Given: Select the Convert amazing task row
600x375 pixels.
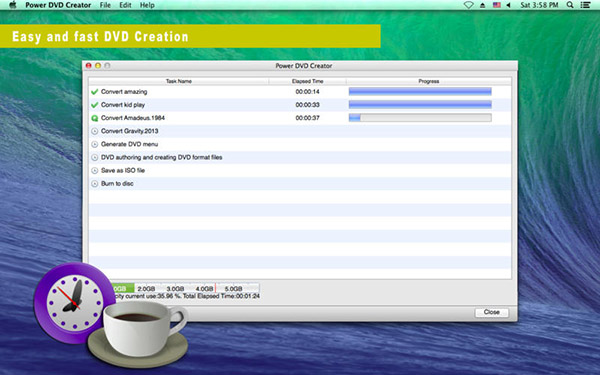Looking at the screenshot, I should (x=300, y=92).
